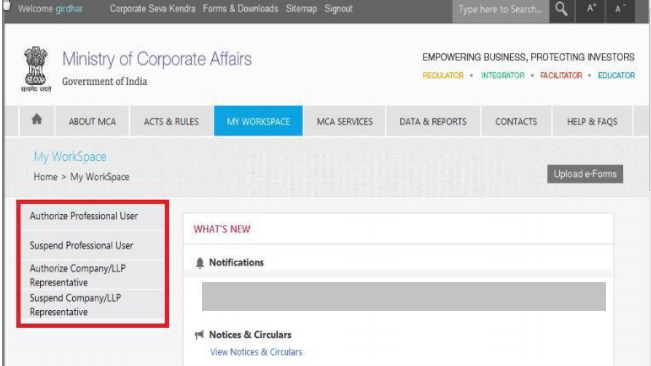Increase font size with A+ button
Image resolution: width=651 pixels, height=366 pixels.
click(x=591, y=9)
